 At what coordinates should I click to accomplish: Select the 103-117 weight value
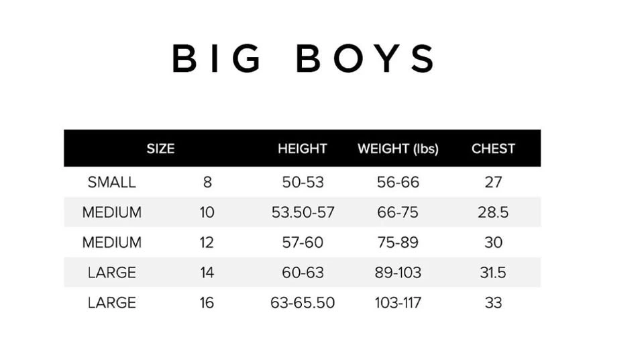pos(398,303)
